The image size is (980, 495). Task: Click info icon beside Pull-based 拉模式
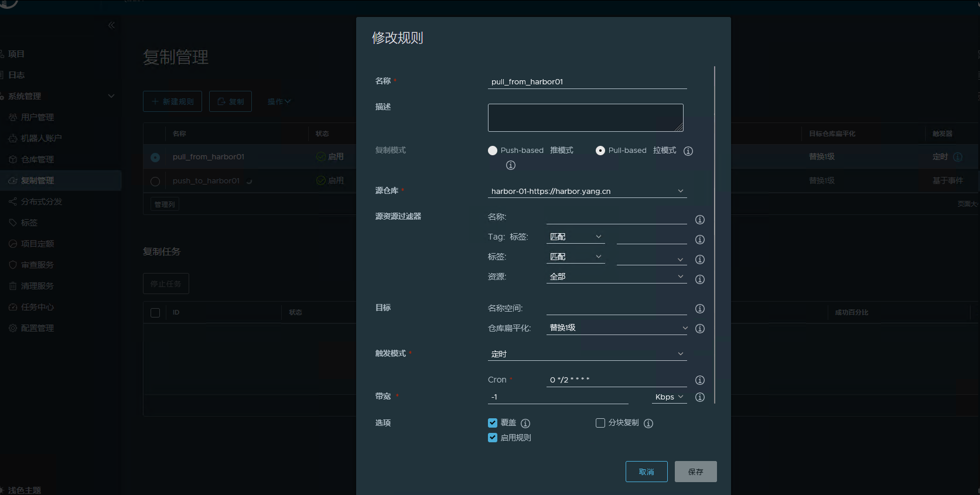[x=688, y=151]
